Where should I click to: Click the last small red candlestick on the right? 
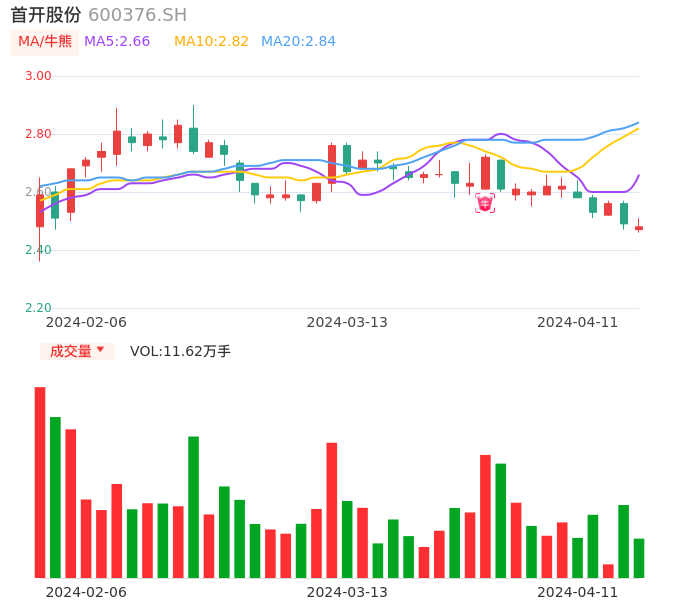click(639, 228)
